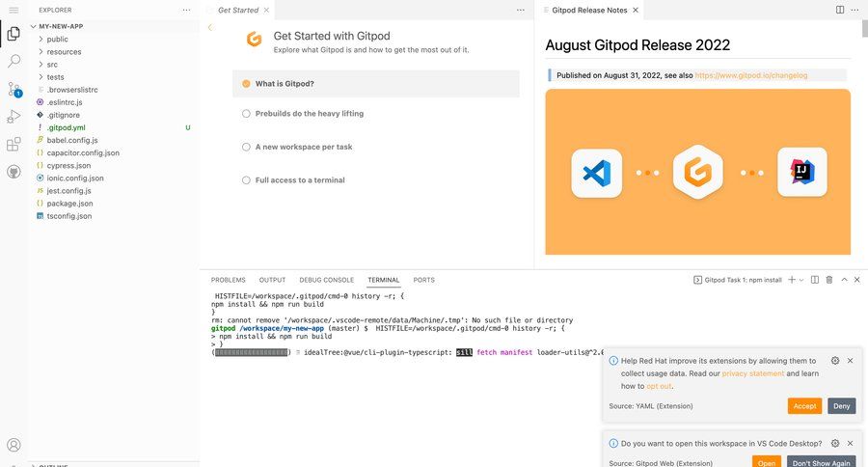Split the release notes editor

click(x=840, y=10)
